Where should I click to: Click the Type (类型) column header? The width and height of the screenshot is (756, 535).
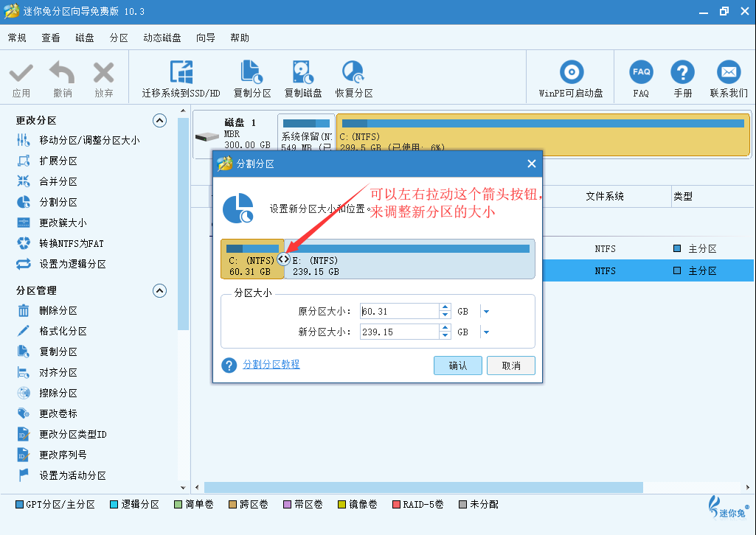683,197
